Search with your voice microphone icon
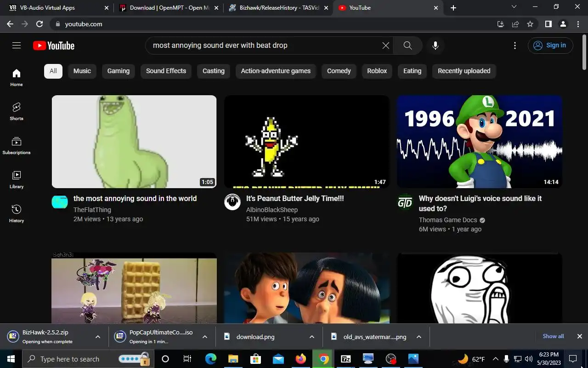This screenshot has width=588, height=368. click(435, 45)
